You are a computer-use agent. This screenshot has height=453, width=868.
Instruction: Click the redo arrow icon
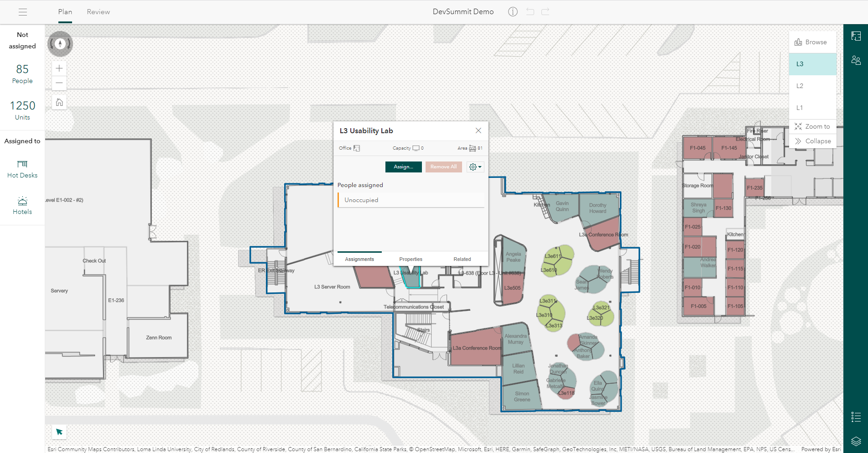click(545, 12)
